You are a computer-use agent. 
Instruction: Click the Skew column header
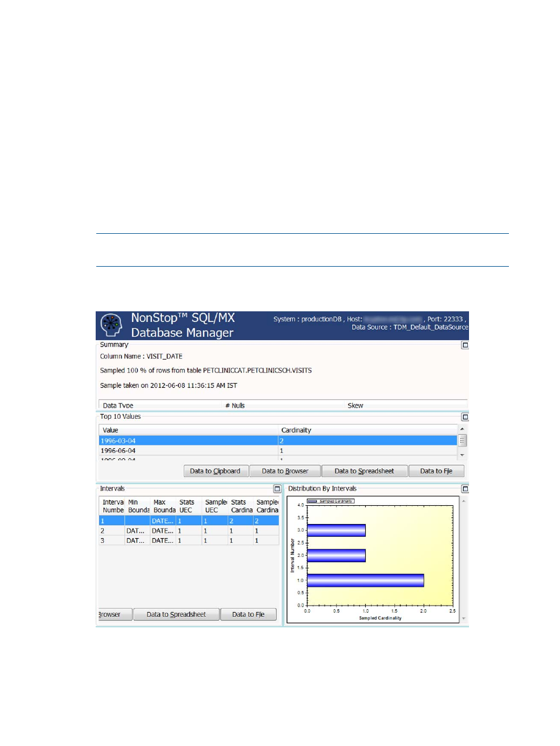click(x=406, y=405)
